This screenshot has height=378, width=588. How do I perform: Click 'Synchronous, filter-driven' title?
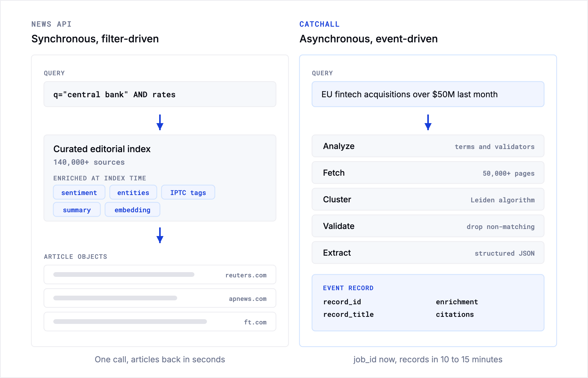point(95,39)
